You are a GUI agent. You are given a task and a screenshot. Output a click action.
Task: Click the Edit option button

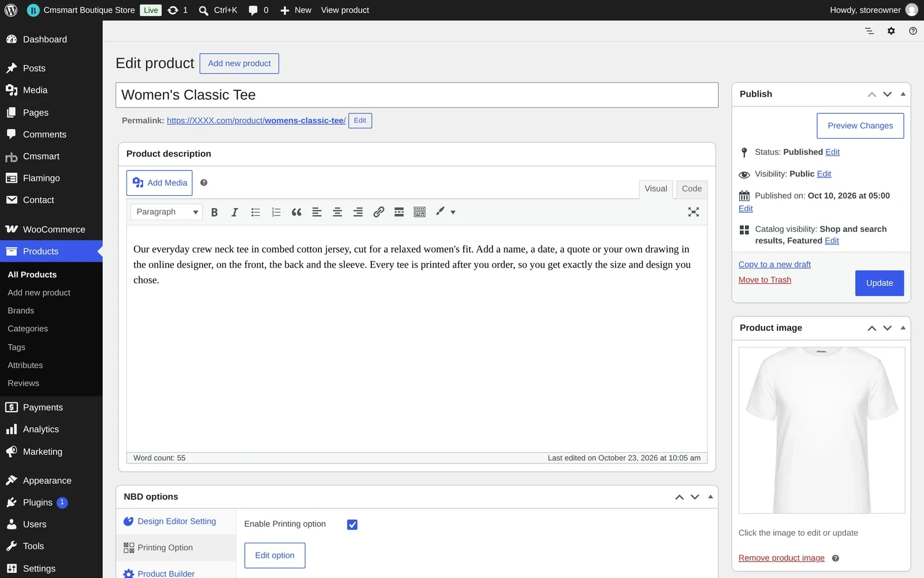click(x=275, y=555)
